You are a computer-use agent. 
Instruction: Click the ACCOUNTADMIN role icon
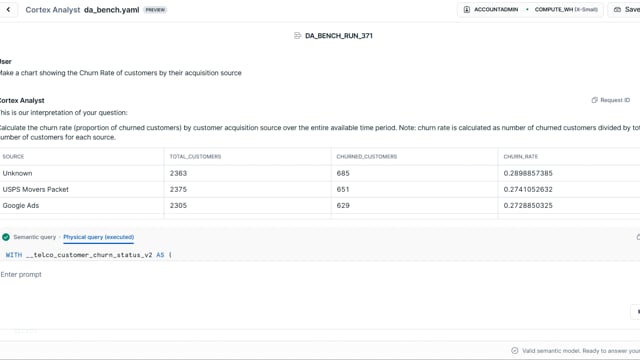(467, 9)
